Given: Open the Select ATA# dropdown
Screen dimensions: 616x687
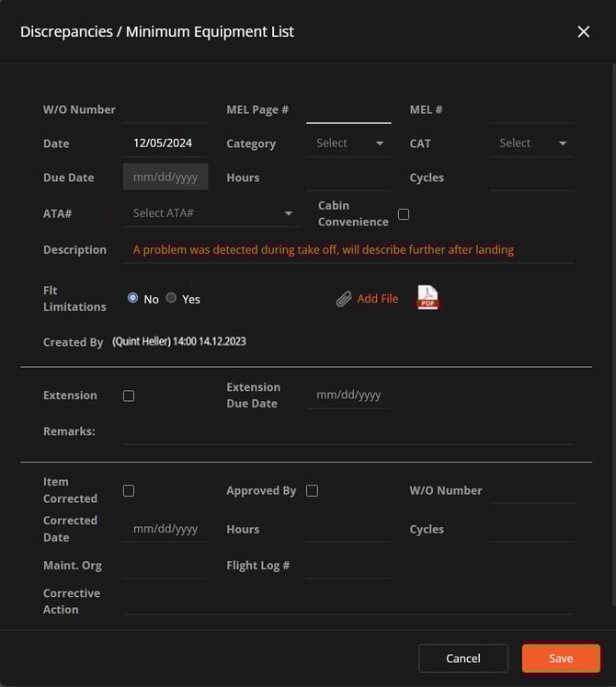Looking at the screenshot, I should 211,213.
